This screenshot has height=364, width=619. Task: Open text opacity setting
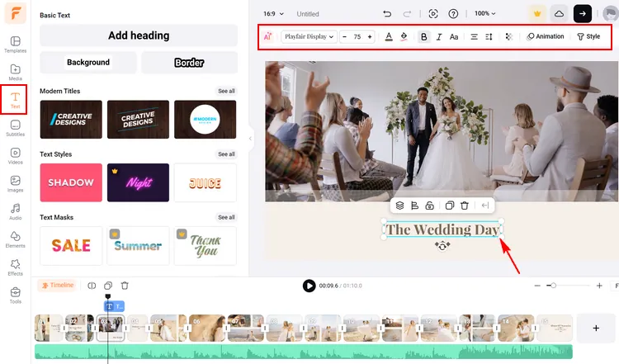(509, 36)
